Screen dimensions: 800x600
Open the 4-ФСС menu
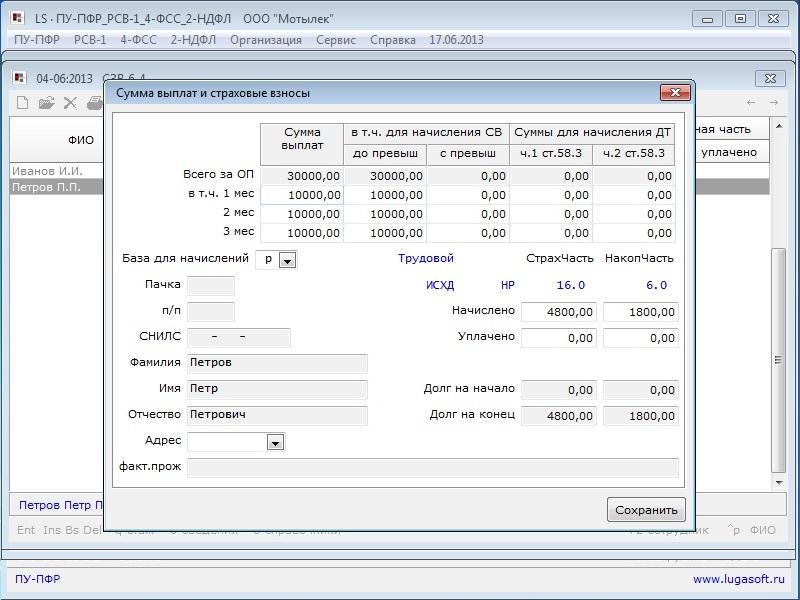click(x=138, y=40)
